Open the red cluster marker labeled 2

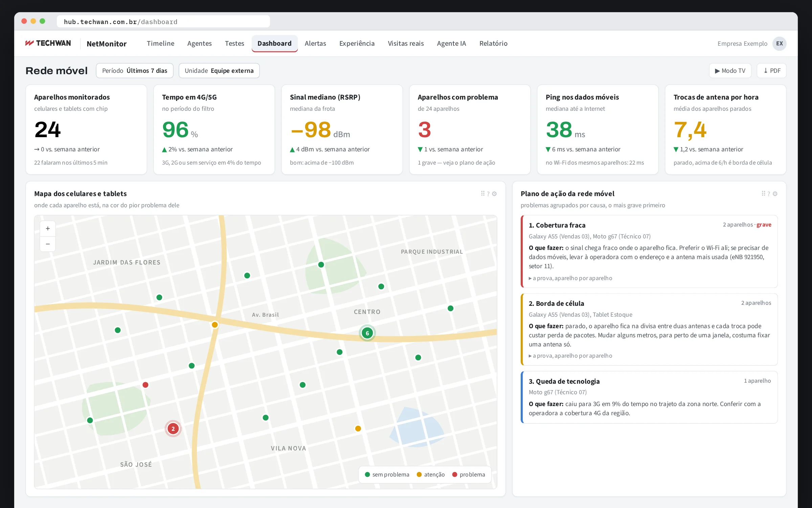tap(173, 429)
